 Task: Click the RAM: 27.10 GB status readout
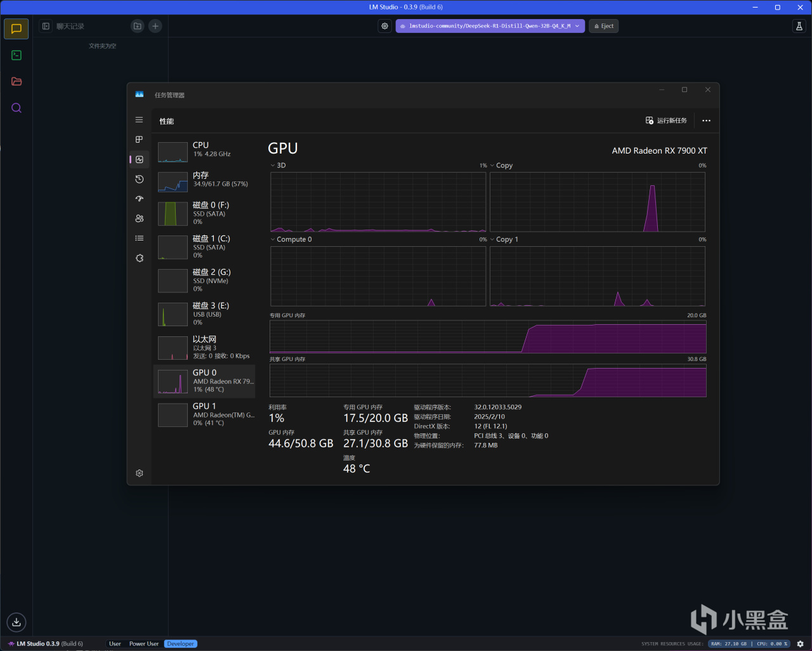coord(729,643)
